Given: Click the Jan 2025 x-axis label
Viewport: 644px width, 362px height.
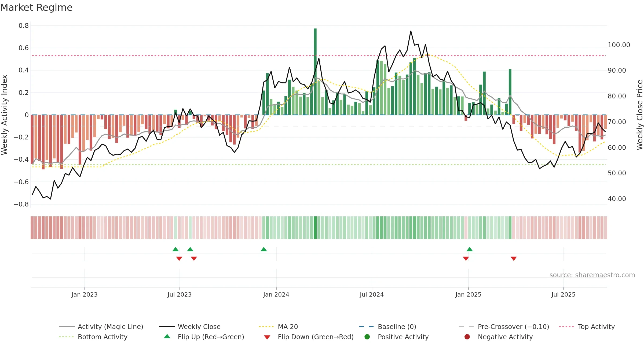Looking at the screenshot, I should pos(468,295).
